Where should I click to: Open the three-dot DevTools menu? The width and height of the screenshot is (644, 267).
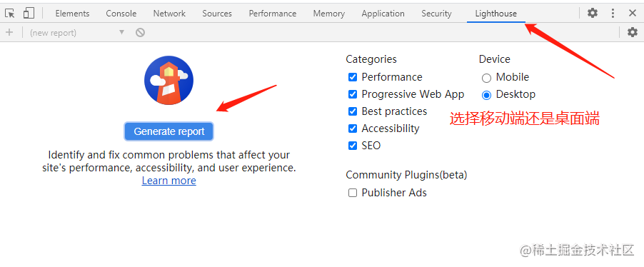[613, 13]
